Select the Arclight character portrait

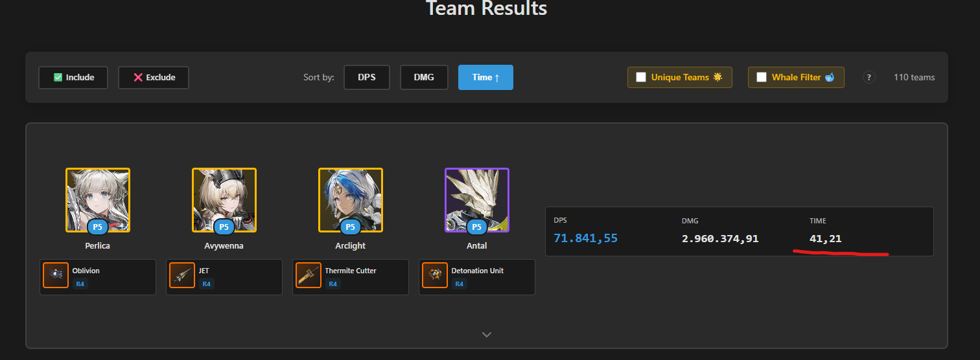click(x=351, y=199)
